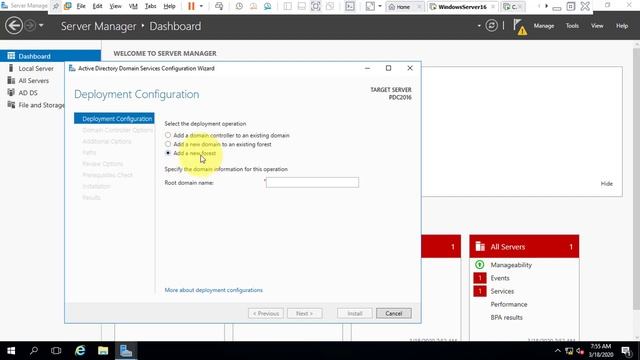Select Dashboard in the left pane

click(x=50, y=56)
